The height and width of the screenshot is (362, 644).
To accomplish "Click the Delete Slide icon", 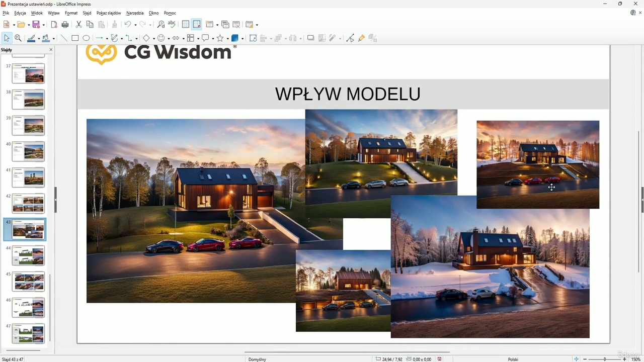I will pos(236,25).
